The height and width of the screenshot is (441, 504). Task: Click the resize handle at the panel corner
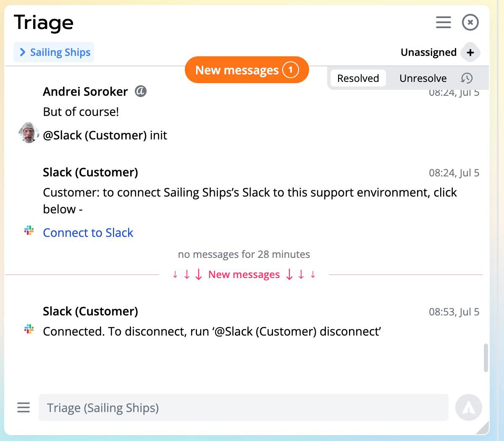coord(483,428)
